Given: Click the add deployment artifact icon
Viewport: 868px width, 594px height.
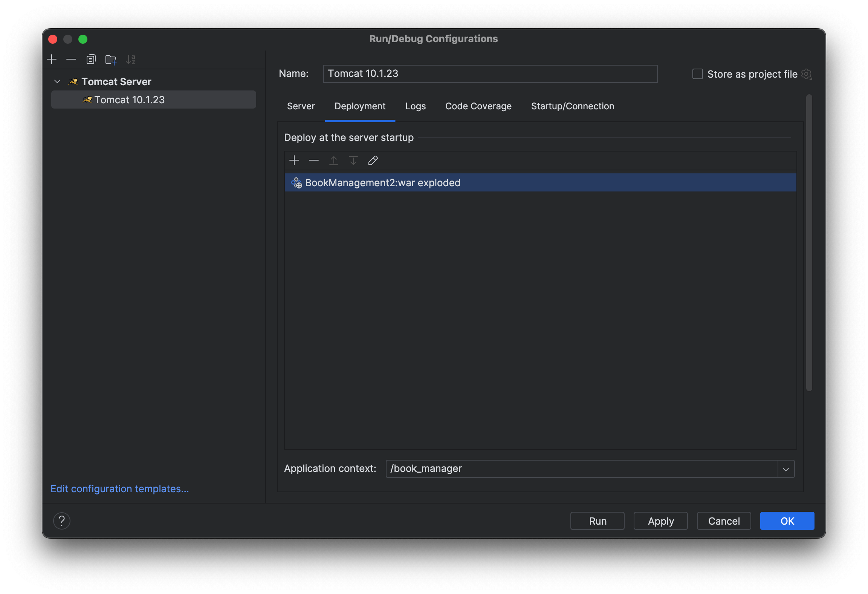Looking at the screenshot, I should 294,161.
